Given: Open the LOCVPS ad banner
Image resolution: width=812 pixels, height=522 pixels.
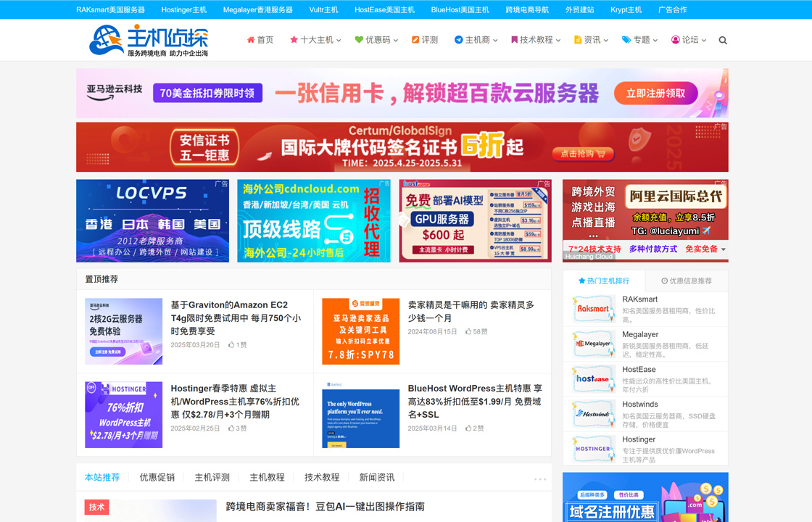Looking at the screenshot, I should click(x=152, y=220).
